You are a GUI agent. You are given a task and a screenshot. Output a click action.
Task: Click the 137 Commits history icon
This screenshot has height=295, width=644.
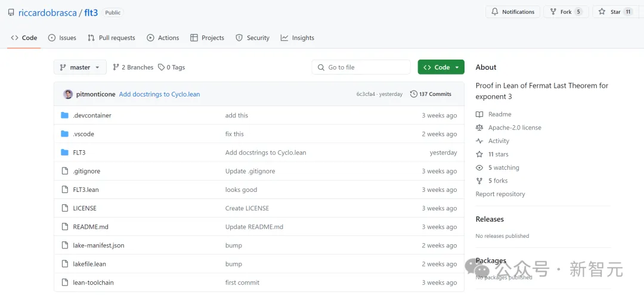point(414,94)
